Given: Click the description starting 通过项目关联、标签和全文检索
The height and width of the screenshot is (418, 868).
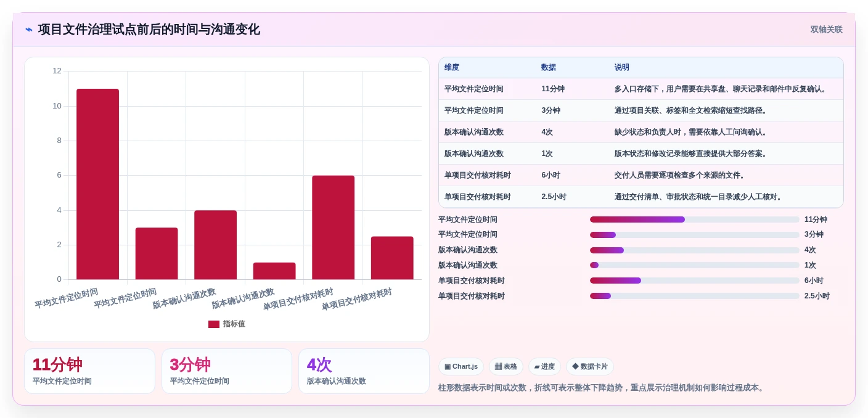Looking at the screenshot, I should click(692, 110).
